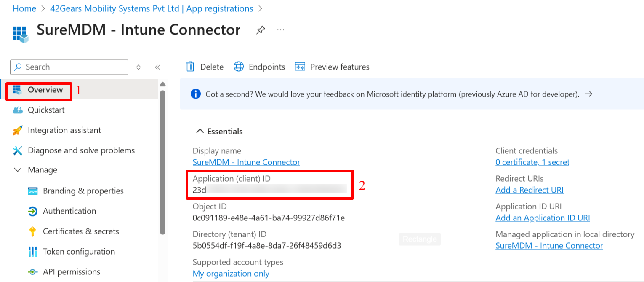
Task: Collapse the Essentials section
Action: 200,132
